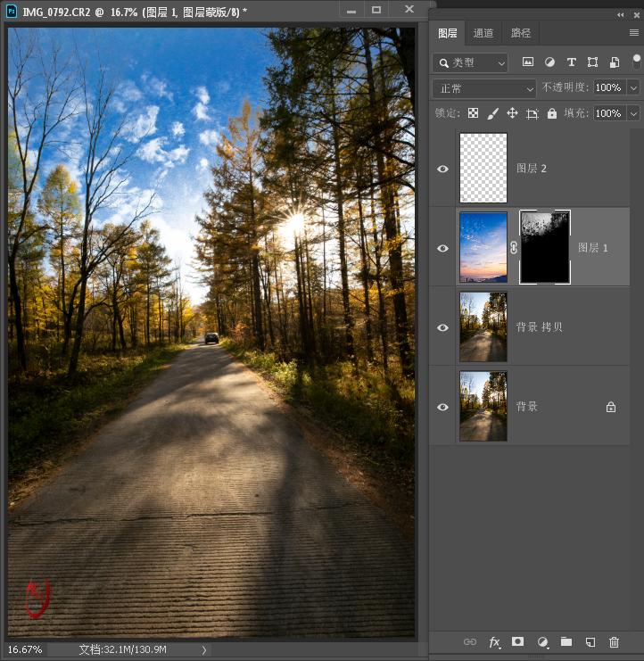
Task: Toggle visibility of 背景 拷贝 layer
Action: point(443,327)
